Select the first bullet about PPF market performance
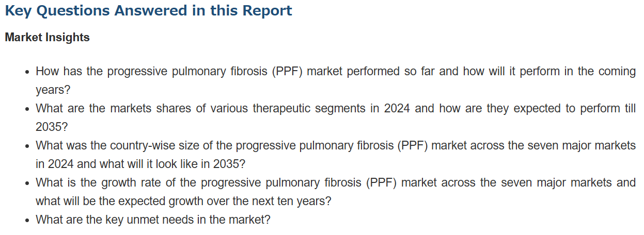The image size is (644, 235). pos(335,71)
